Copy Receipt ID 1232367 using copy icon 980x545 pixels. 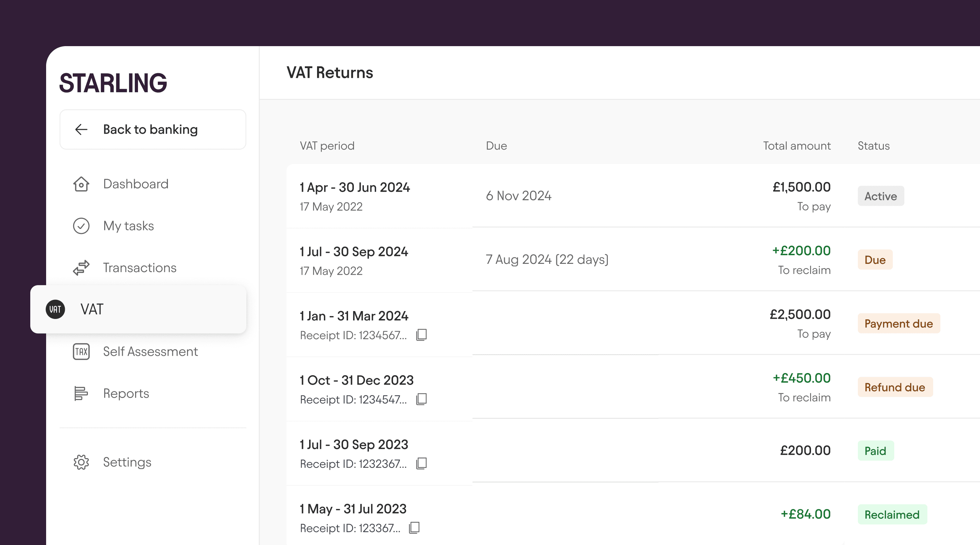coord(422,464)
